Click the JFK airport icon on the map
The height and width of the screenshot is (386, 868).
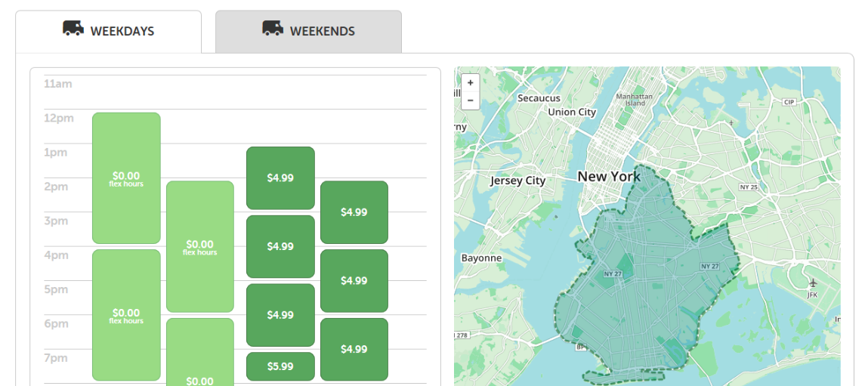pos(813,283)
